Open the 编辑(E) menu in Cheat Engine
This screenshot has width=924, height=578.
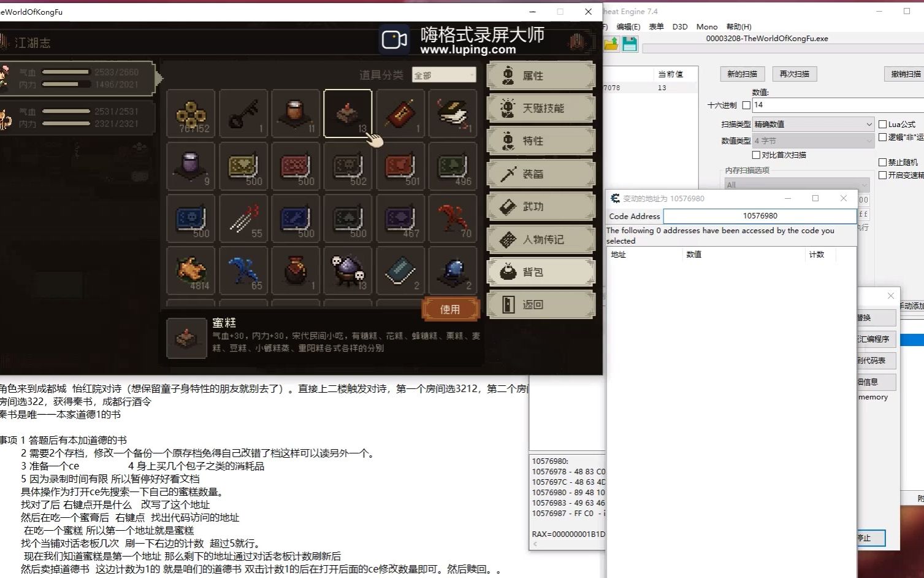tap(628, 26)
